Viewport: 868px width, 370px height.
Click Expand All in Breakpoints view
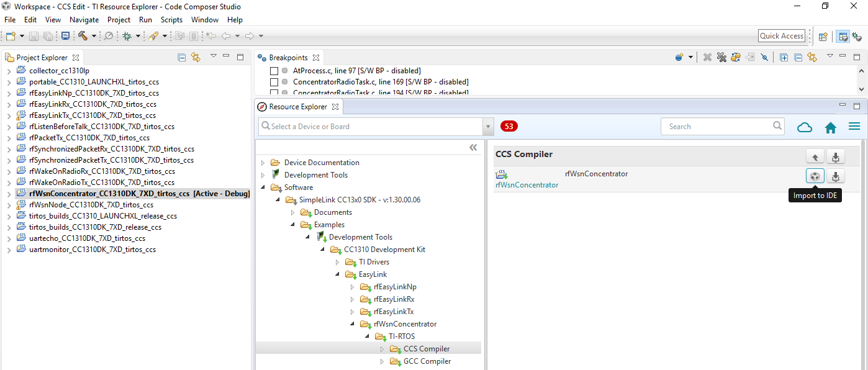tap(784, 57)
